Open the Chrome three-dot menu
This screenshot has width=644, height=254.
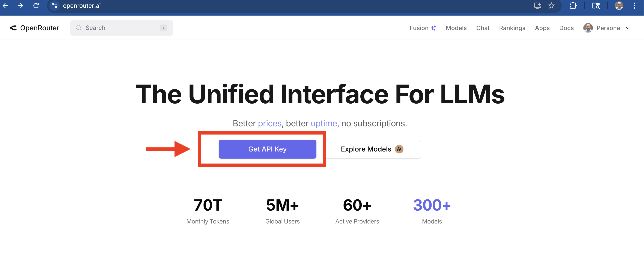634,6
